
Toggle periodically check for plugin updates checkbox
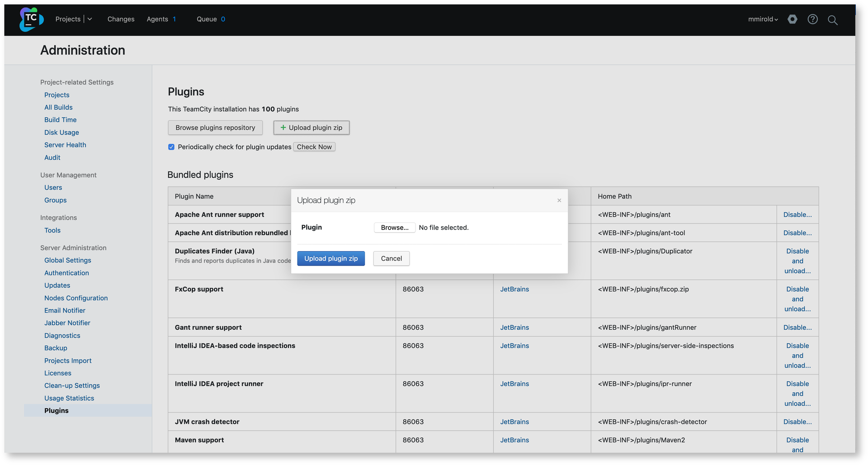coord(171,147)
